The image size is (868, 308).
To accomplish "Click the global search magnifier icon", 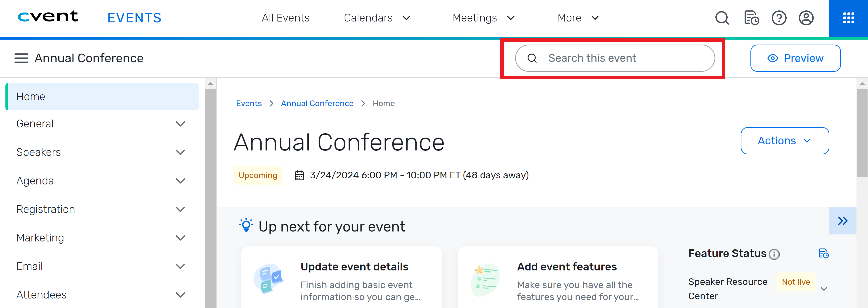I will pos(722,18).
